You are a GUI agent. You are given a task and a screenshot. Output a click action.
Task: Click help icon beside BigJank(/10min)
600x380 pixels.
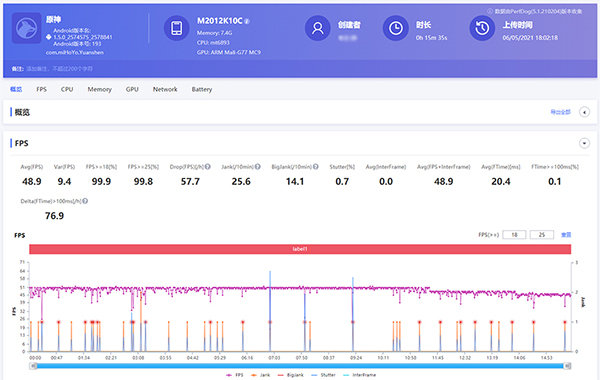coord(316,166)
